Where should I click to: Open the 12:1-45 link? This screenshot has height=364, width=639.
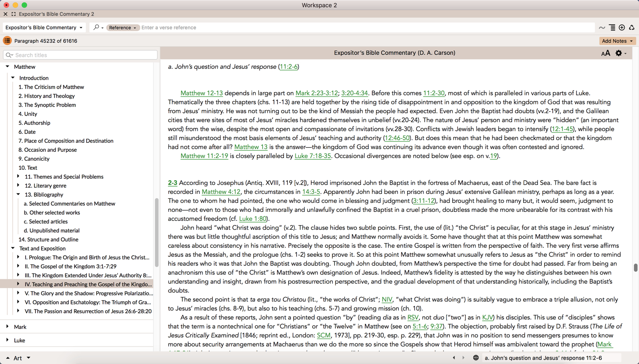tap(562, 129)
